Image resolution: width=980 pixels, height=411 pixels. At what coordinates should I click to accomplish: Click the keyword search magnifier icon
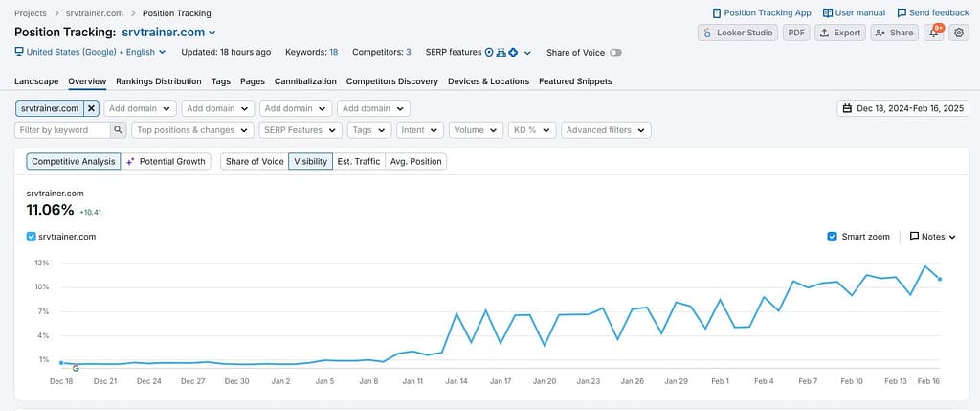119,130
